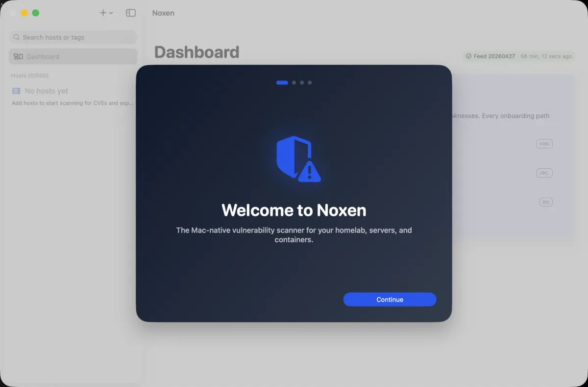Click the magnifier icon in the search field

pos(17,37)
